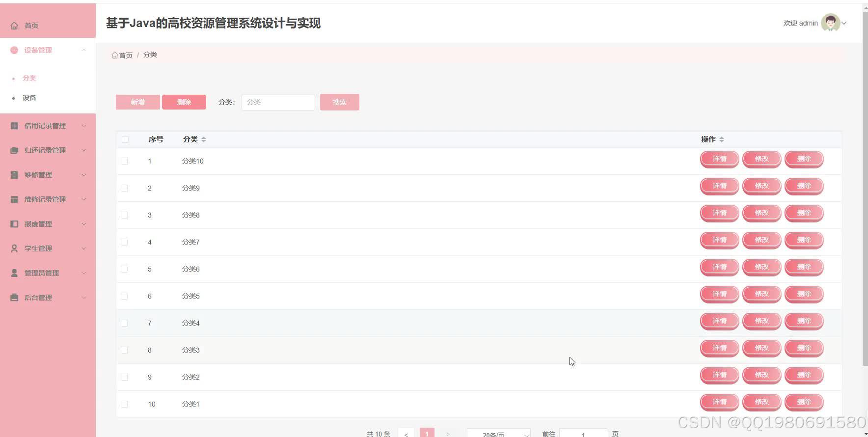Viewport: 868px width, 437px height.
Task: Click the 管理员管理 person icon
Action: tap(14, 273)
